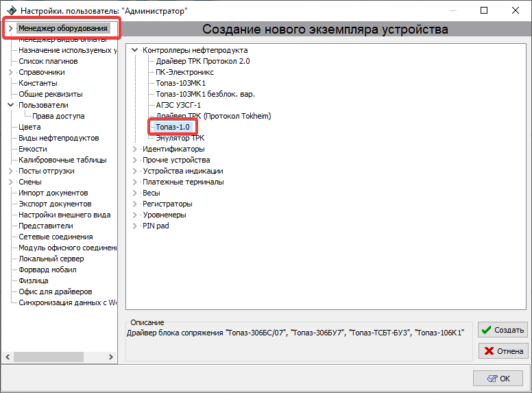
Task: Click Отмена to cancel device creation
Action: coord(503,351)
